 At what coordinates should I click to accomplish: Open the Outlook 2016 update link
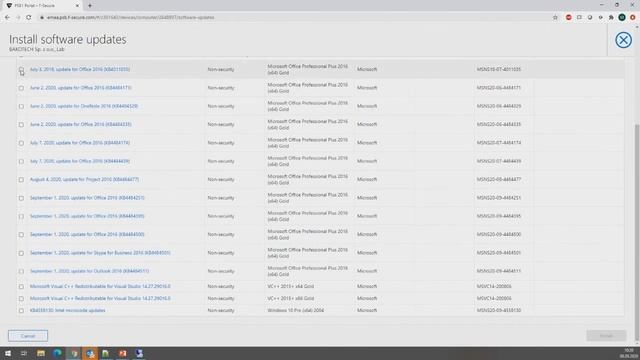89,271
